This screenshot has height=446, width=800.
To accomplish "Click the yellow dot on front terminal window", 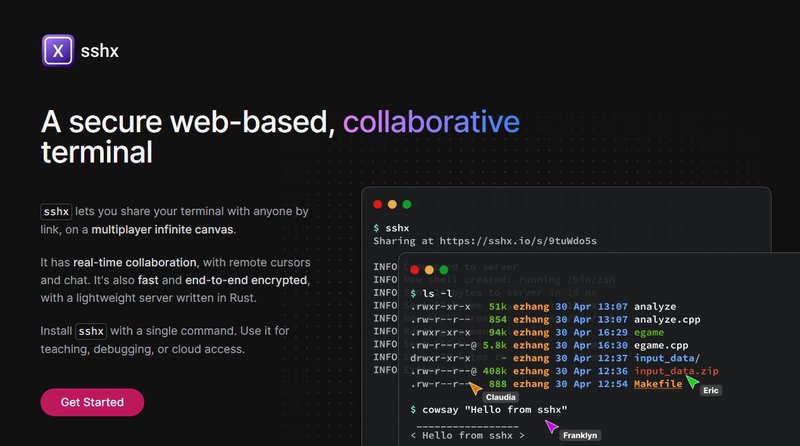I will [430, 269].
